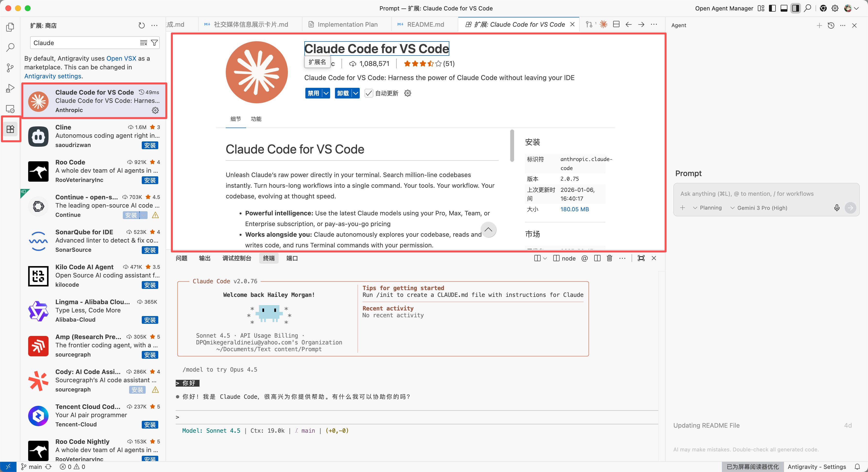
Task: Install the Cline extension
Action: click(x=150, y=146)
